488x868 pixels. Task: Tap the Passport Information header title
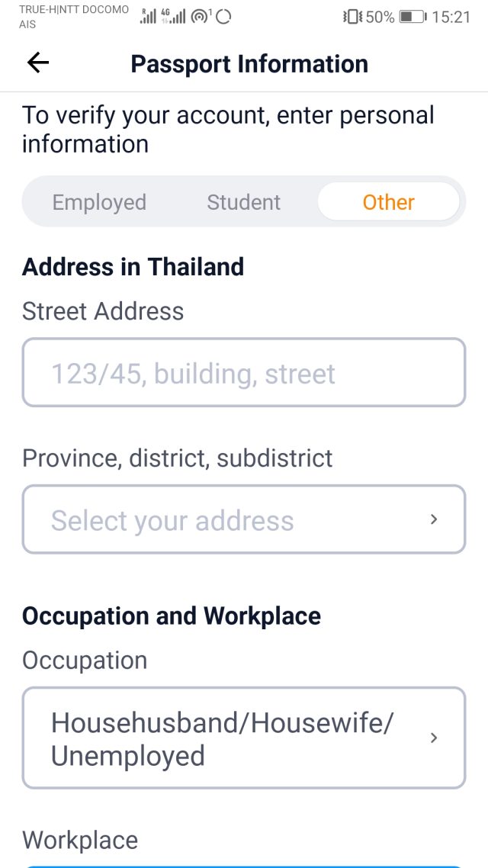point(249,64)
